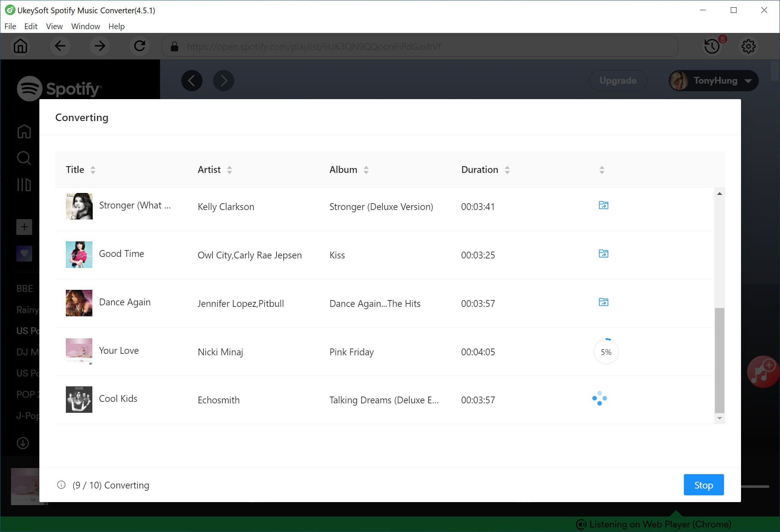Click the file navigation icon for Dance Again
Screen dimensions: 780x532
tap(603, 302)
